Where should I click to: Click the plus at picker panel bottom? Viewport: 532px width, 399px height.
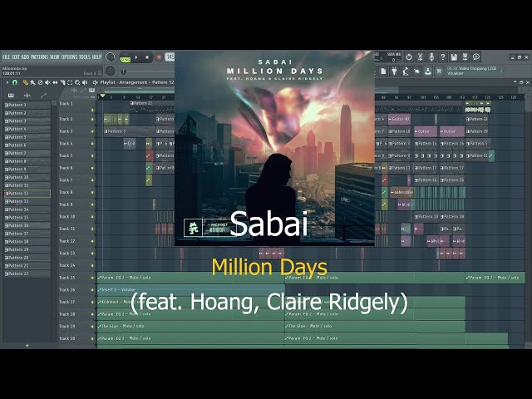27,346
